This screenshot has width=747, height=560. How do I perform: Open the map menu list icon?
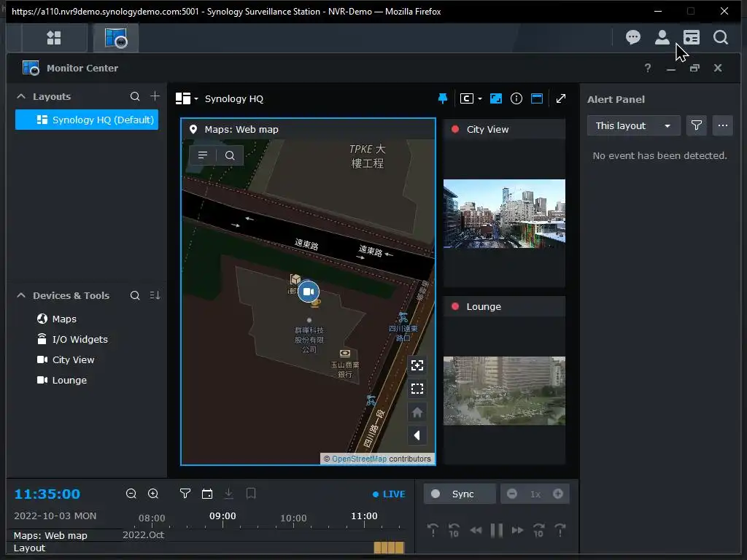coord(203,155)
